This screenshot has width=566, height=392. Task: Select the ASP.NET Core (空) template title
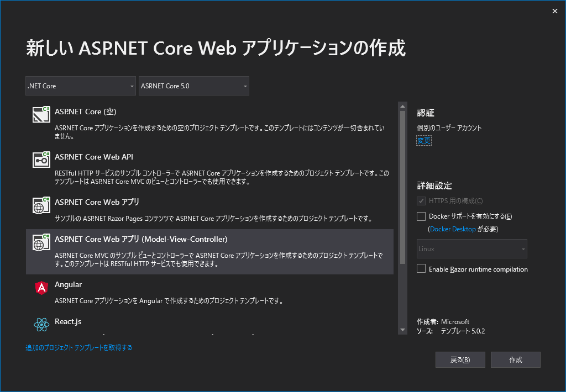pos(86,112)
